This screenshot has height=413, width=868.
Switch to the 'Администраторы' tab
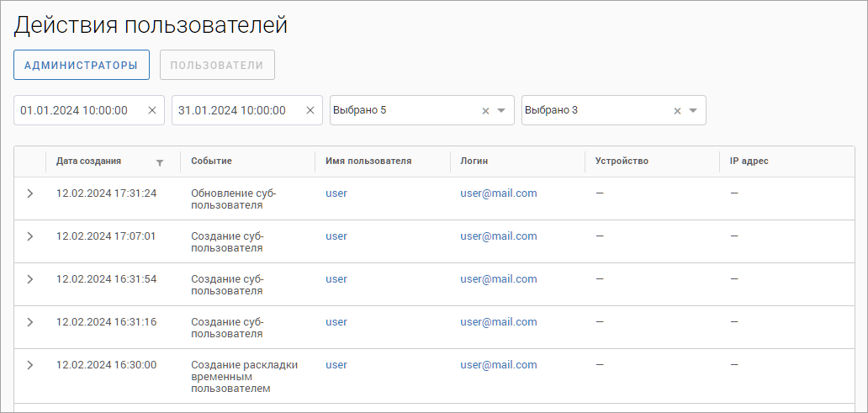pyautogui.click(x=82, y=65)
